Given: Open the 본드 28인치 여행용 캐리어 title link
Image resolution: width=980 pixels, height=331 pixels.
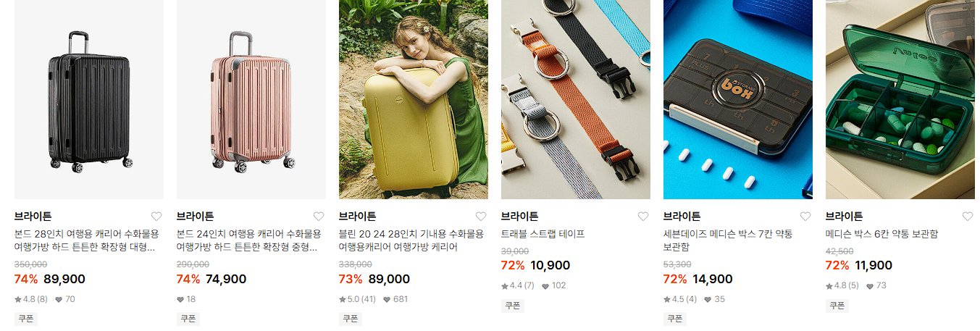Looking at the screenshot, I should [x=86, y=240].
